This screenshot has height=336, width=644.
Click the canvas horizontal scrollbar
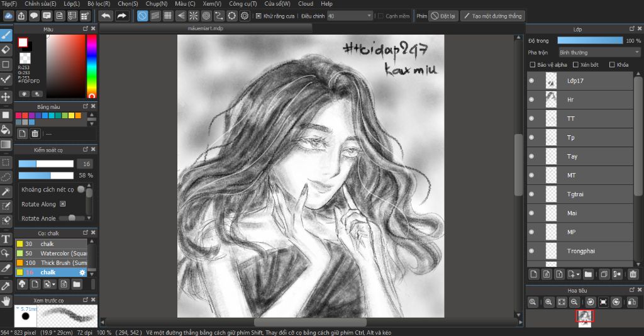310,322
